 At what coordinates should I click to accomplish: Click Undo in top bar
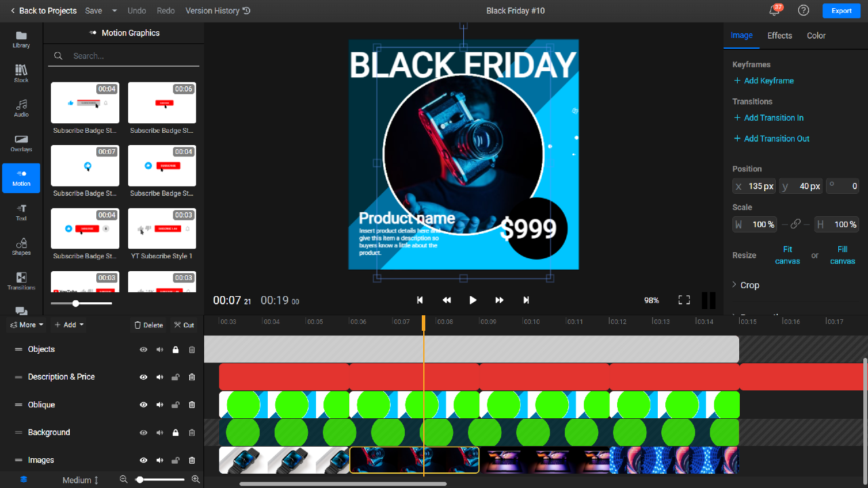tap(136, 11)
